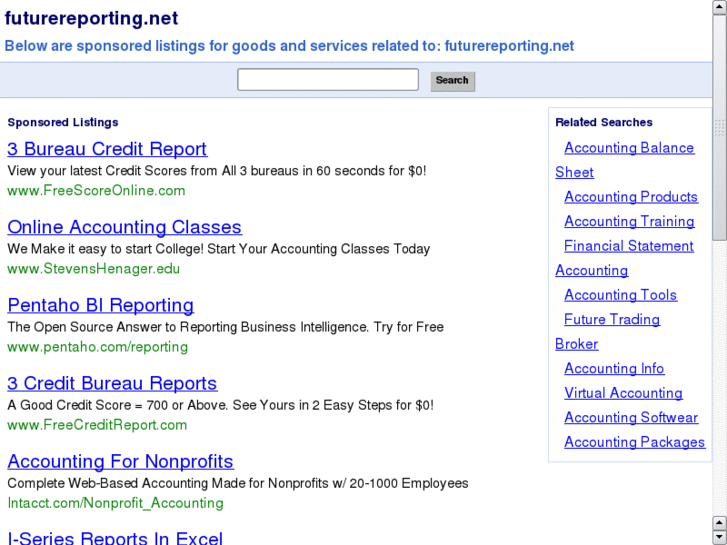Select the Accounting Products related search

coord(630,197)
